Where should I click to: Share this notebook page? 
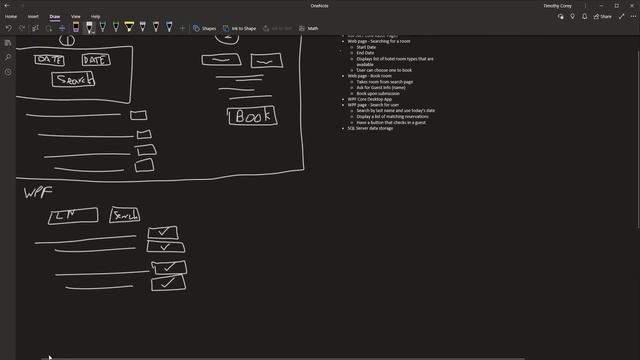602,17
